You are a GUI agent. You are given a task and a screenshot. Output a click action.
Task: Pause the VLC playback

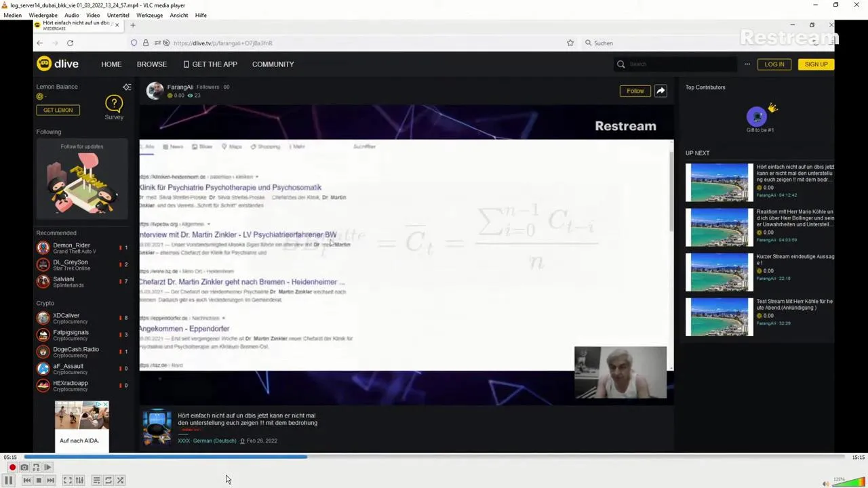tap(9, 480)
